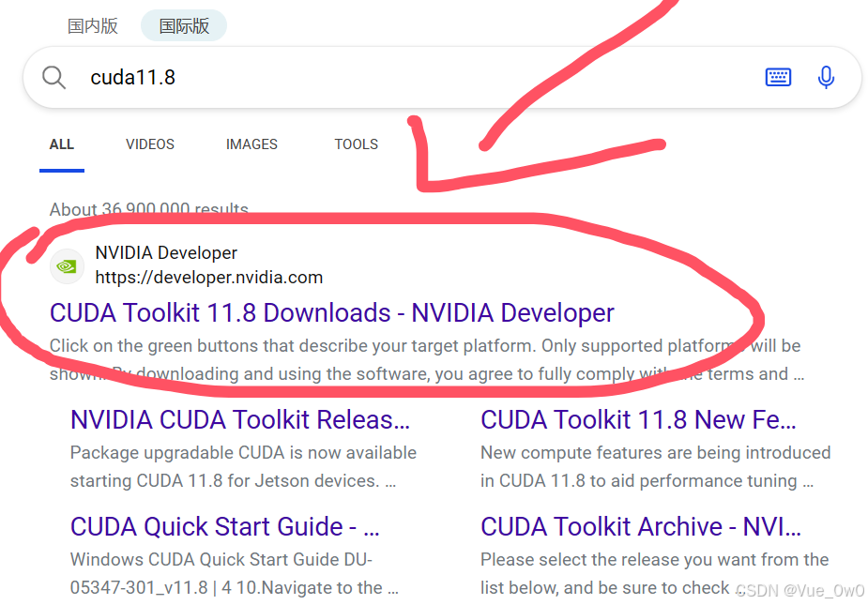The width and height of the screenshot is (868, 605).
Task: Open the on-screen keyboard icon
Action: click(x=778, y=77)
